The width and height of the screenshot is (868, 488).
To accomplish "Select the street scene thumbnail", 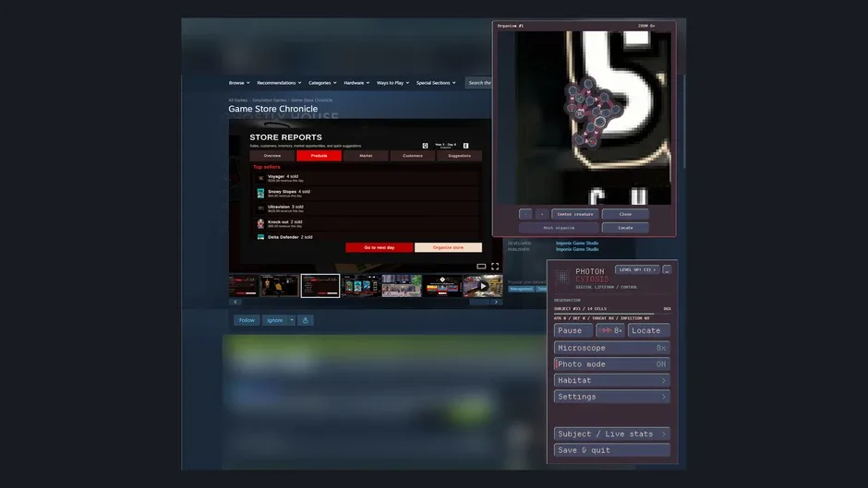I will coord(402,286).
